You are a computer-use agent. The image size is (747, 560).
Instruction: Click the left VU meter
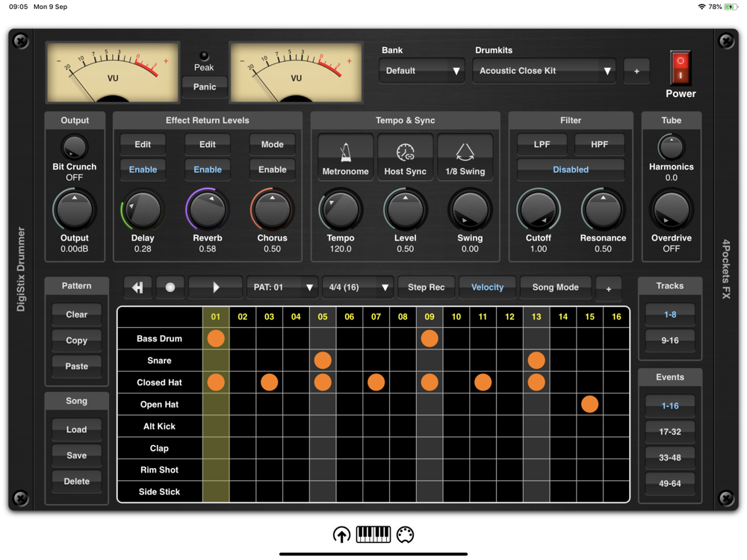coord(113,72)
